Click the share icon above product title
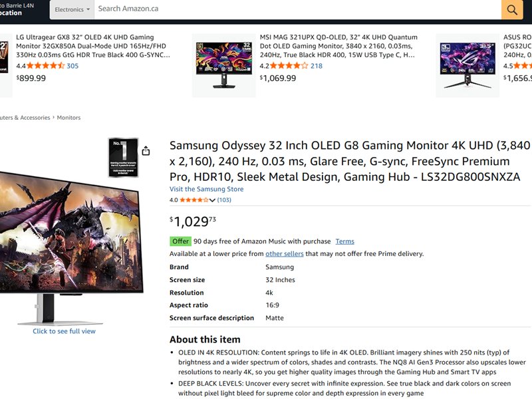 [x=146, y=151]
